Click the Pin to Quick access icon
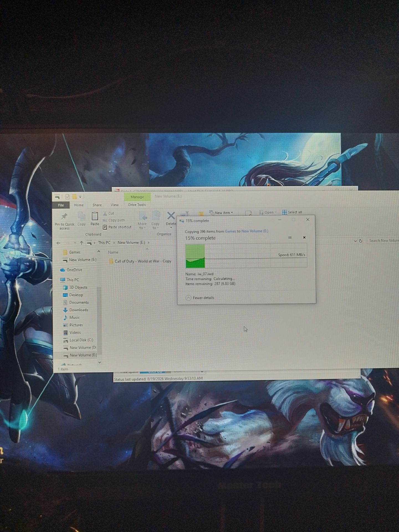Screen dimensions: 399x532 click(x=64, y=216)
